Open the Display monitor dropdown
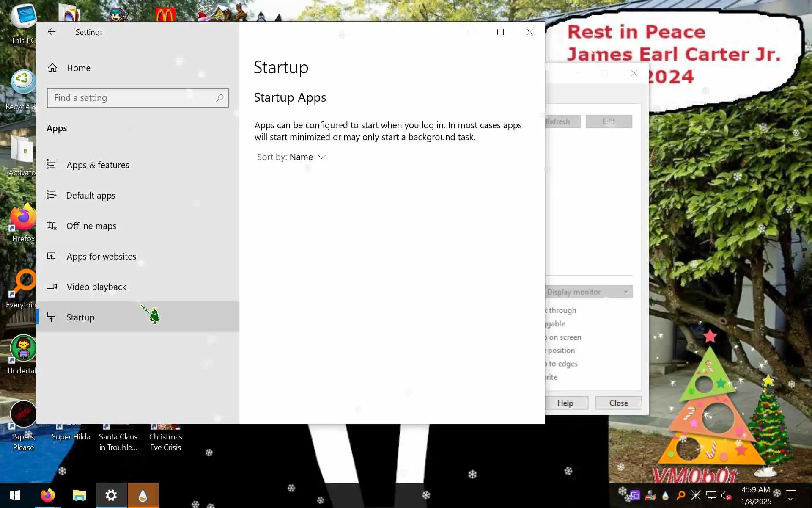The height and width of the screenshot is (508, 812). pos(588,292)
